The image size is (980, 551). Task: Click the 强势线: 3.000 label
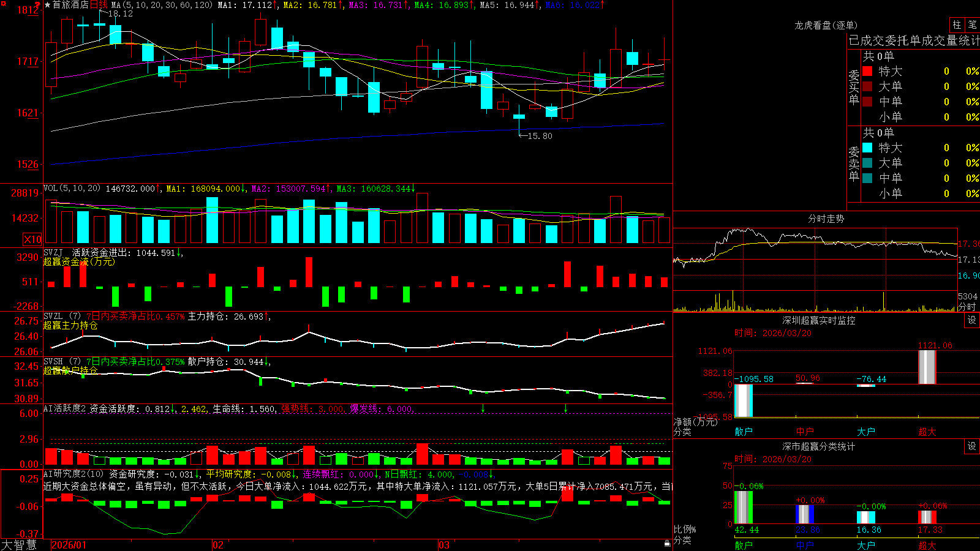click(312, 408)
